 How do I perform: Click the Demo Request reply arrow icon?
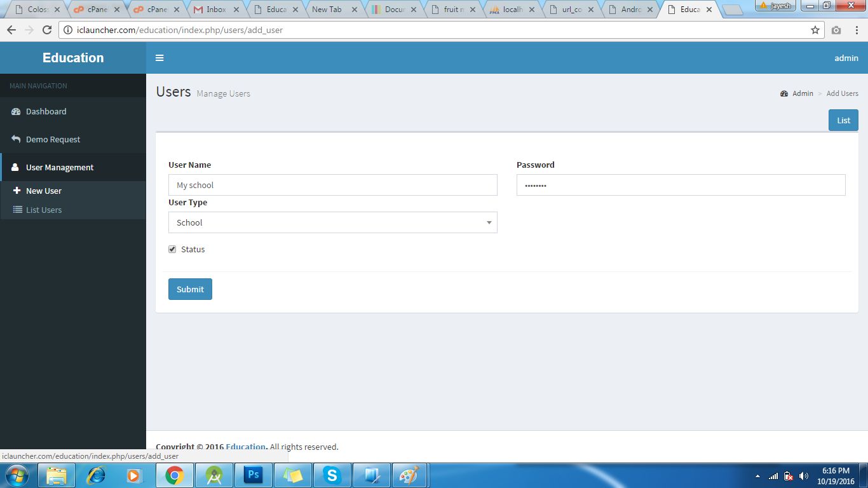click(16, 139)
